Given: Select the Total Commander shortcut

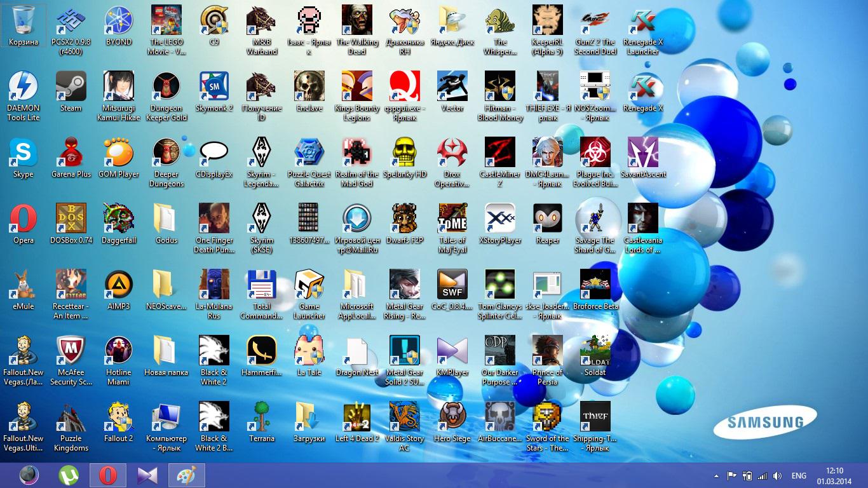Looking at the screenshot, I should coord(262,285).
